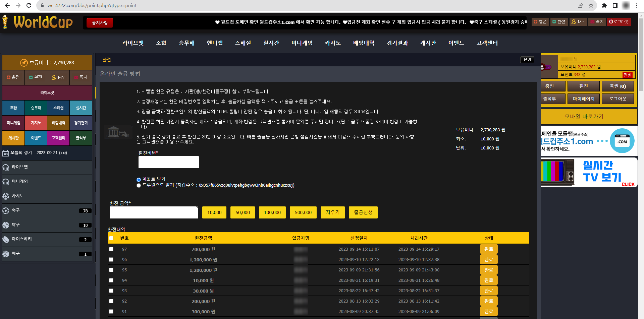Screen dimensions: 644x319
Task: Click the 환전비번 password input field
Action: pos(168,162)
